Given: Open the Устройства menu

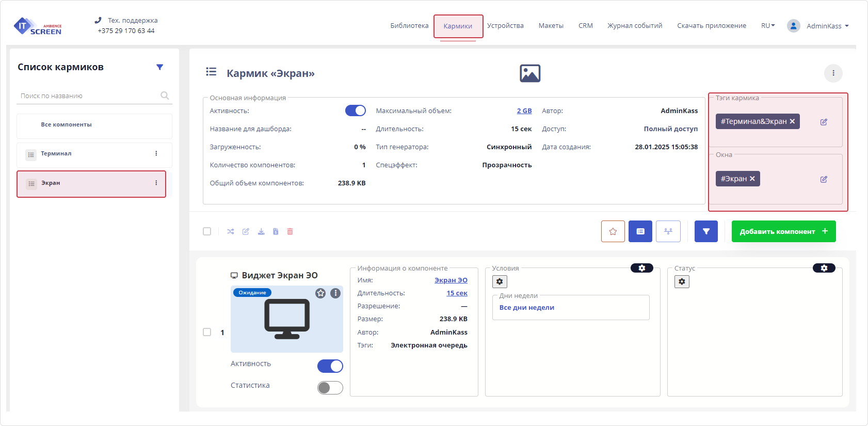Looking at the screenshot, I should coord(505,26).
